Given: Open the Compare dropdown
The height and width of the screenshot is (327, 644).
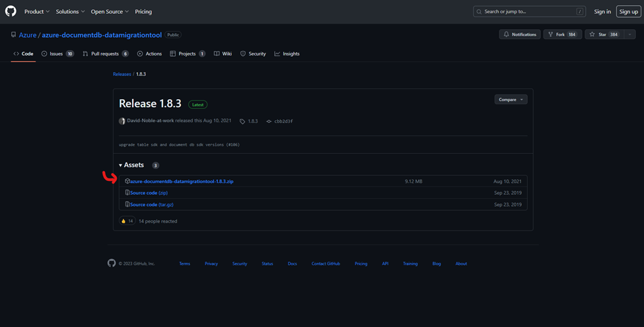Looking at the screenshot, I should (x=511, y=99).
